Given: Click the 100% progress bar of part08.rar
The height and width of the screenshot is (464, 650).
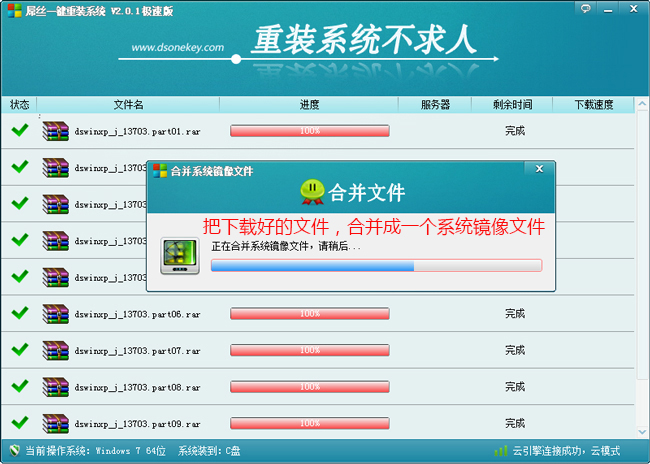Looking at the screenshot, I should [310, 387].
